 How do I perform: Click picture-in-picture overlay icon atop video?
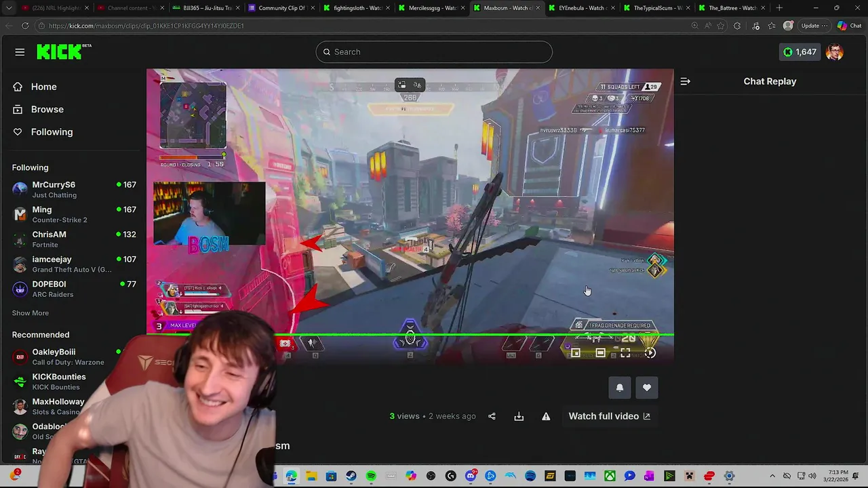click(x=401, y=85)
